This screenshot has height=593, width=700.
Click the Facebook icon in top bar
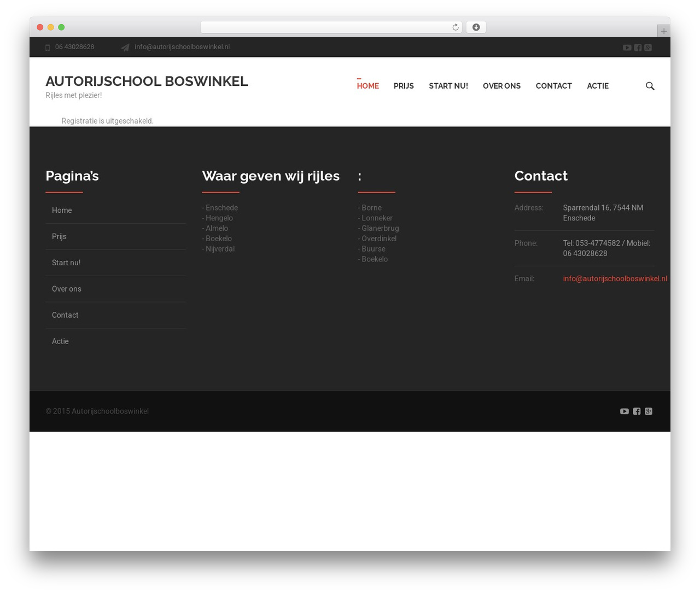[x=638, y=48]
